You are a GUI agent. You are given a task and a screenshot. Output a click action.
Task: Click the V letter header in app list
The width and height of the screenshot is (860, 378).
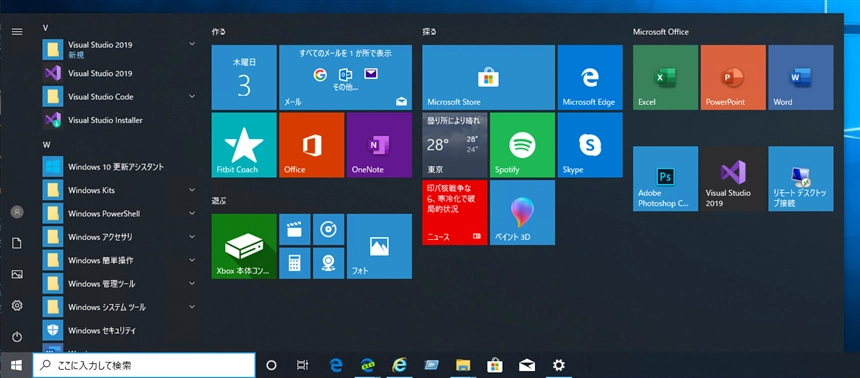pos(46,27)
